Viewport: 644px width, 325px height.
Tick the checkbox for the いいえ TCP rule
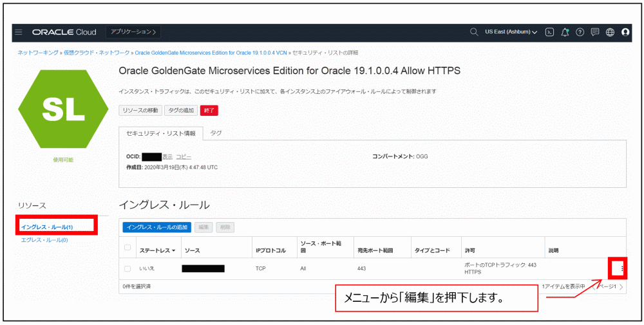(128, 269)
